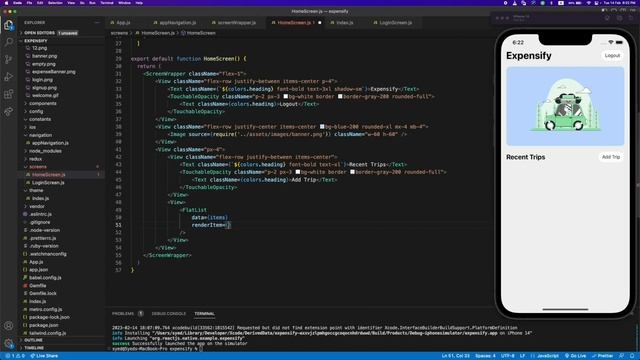
Task: Open notifications bell in status bar
Action: [632, 356]
